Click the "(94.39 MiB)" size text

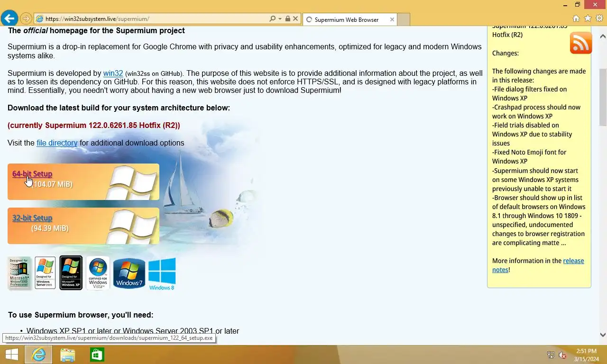[50, 228]
